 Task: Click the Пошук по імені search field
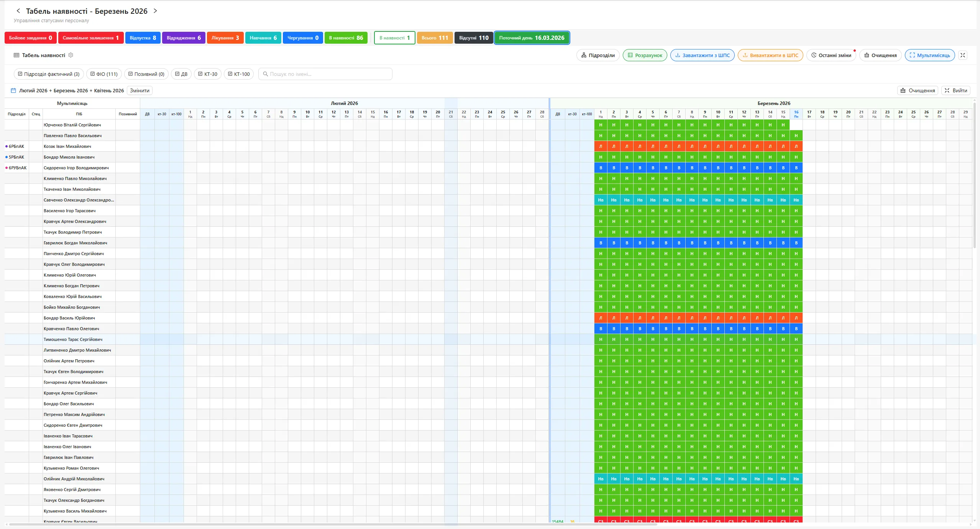325,74
